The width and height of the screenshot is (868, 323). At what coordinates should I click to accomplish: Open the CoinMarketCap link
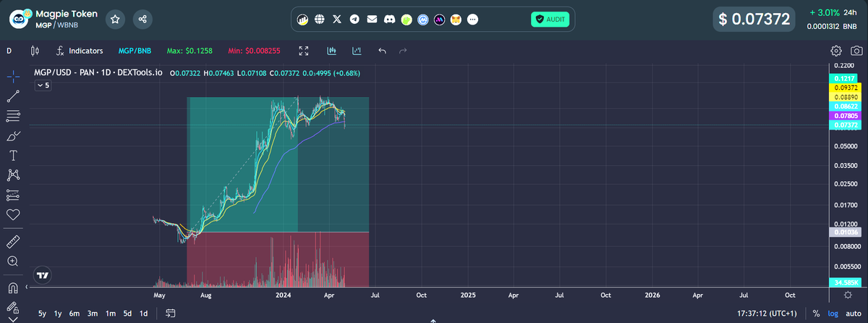point(422,20)
